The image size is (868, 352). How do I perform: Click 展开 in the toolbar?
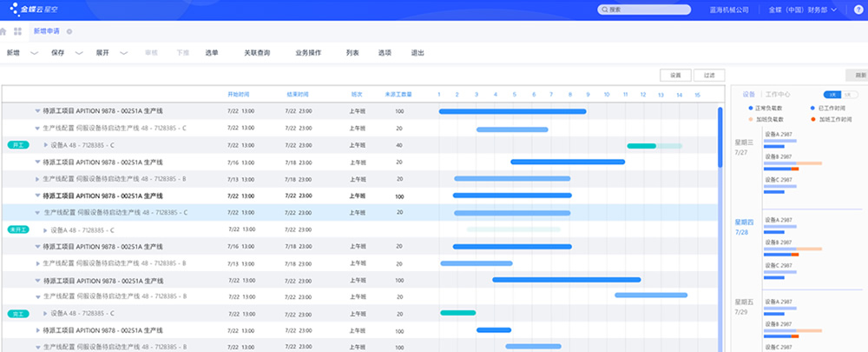point(102,53)
